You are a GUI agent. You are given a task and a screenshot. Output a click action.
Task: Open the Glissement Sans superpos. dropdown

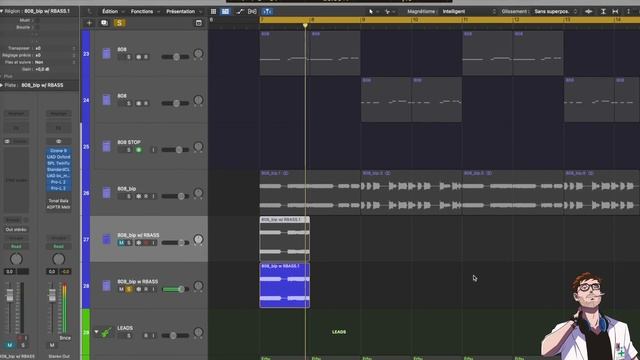pos(555,11)
